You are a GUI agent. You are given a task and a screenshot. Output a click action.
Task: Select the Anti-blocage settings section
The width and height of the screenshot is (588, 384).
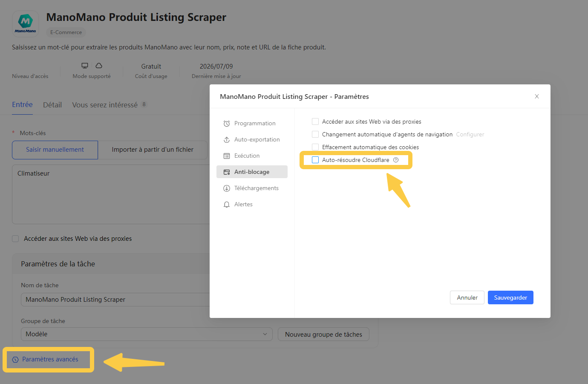(252, 172)
